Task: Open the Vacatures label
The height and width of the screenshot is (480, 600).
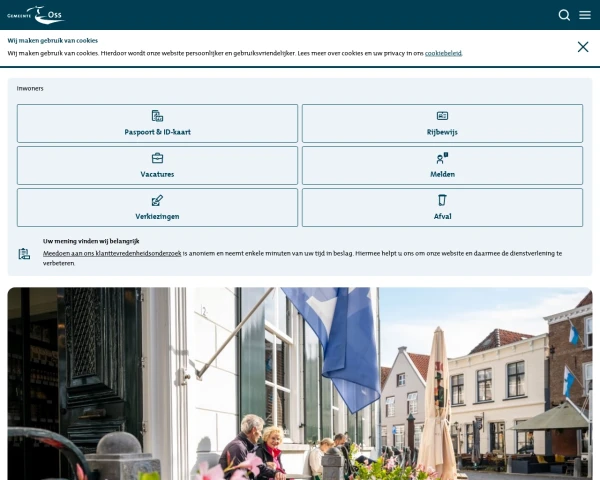Action: pos(157,174)
